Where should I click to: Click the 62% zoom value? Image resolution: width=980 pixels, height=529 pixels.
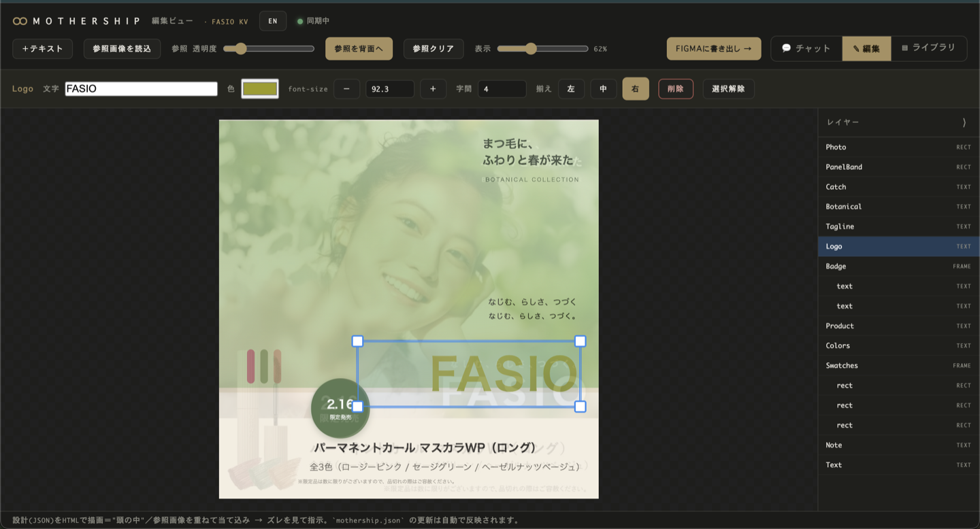(x=600, y=49)
